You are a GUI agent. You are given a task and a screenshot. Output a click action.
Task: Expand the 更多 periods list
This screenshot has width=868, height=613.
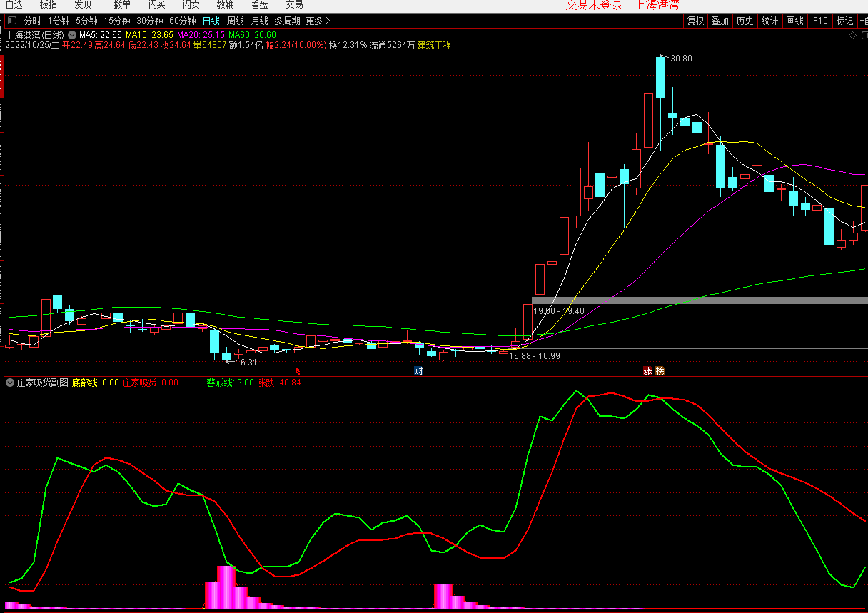pos(318,21)
